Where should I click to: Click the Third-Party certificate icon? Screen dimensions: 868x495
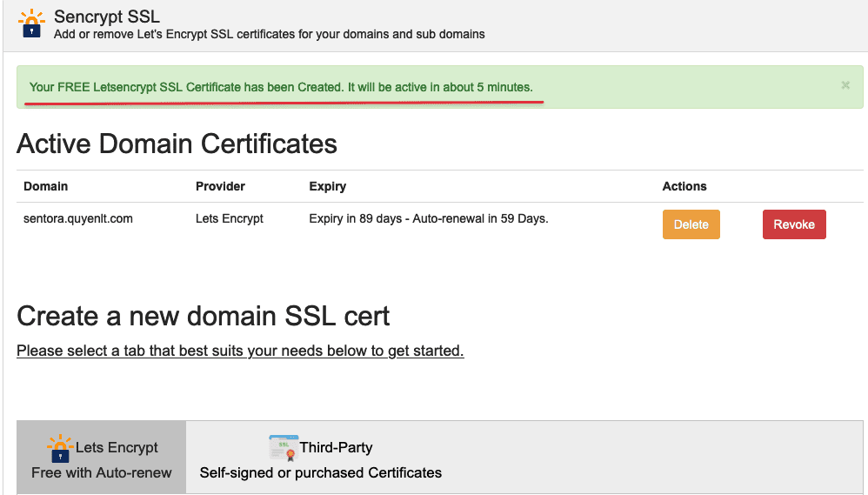point(284,448)
